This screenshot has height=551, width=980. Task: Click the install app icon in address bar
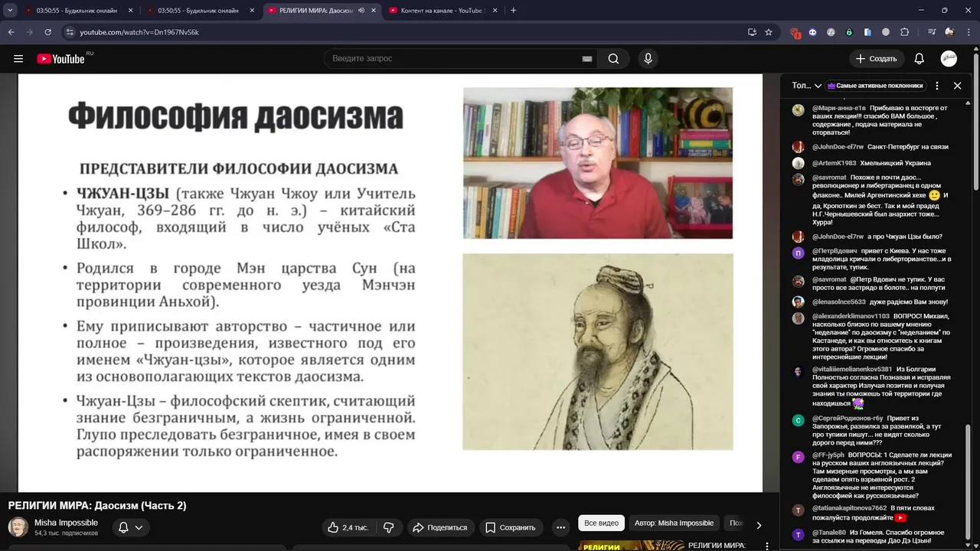tap(752, 32)
